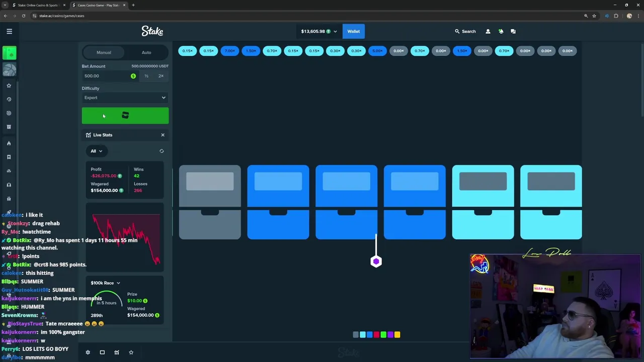Open the headset live support icon
Image resolution: width=644 pixels, height=362 pixels.
(x=9, y=185)
